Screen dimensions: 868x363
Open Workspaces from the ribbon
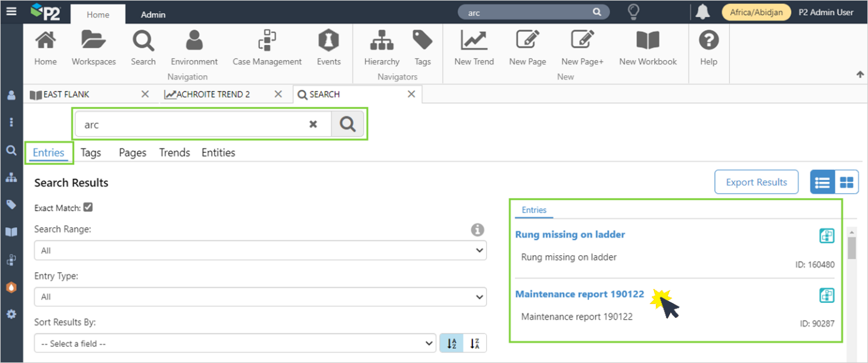click(x=94, y=48)
